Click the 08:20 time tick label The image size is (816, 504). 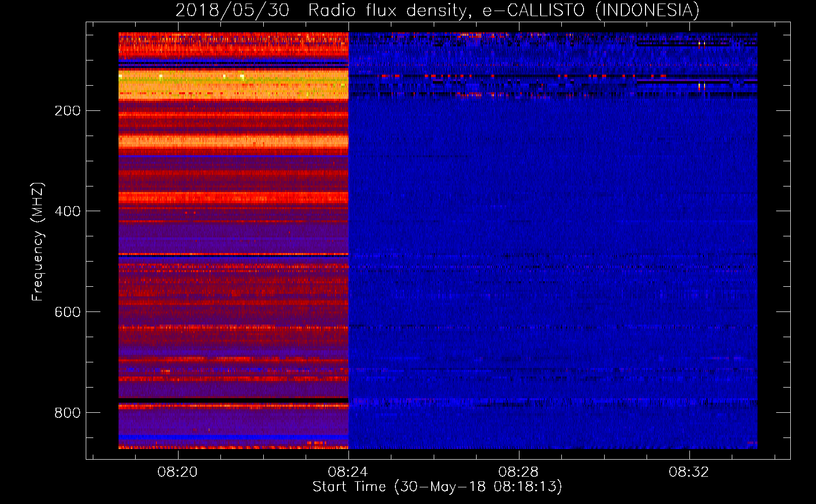click(x=178, y=472)
